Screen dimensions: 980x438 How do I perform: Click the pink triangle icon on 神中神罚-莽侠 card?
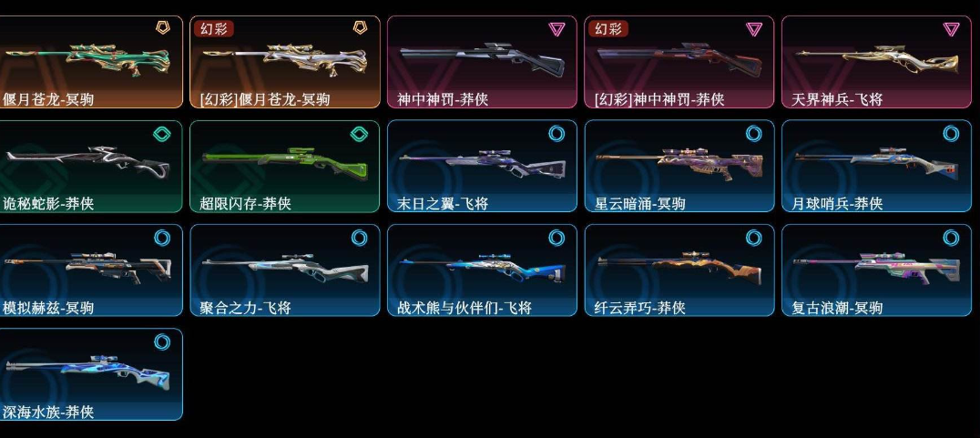[556, 29]
